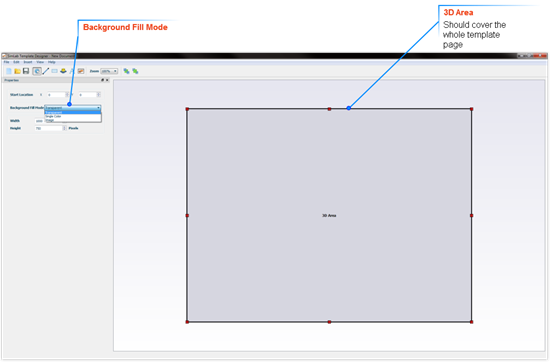Select the Line drawing tool
This screenshot has width=552, height=364.
coord(46,71)
